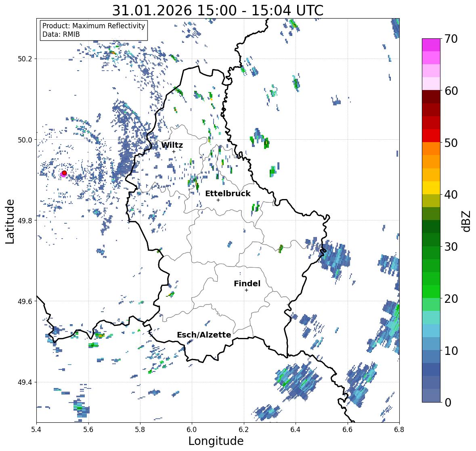The height and width of the screenshot is (451, 476).
Task: Click the 30 dBZ colorbar tick label
Action: 451,247
